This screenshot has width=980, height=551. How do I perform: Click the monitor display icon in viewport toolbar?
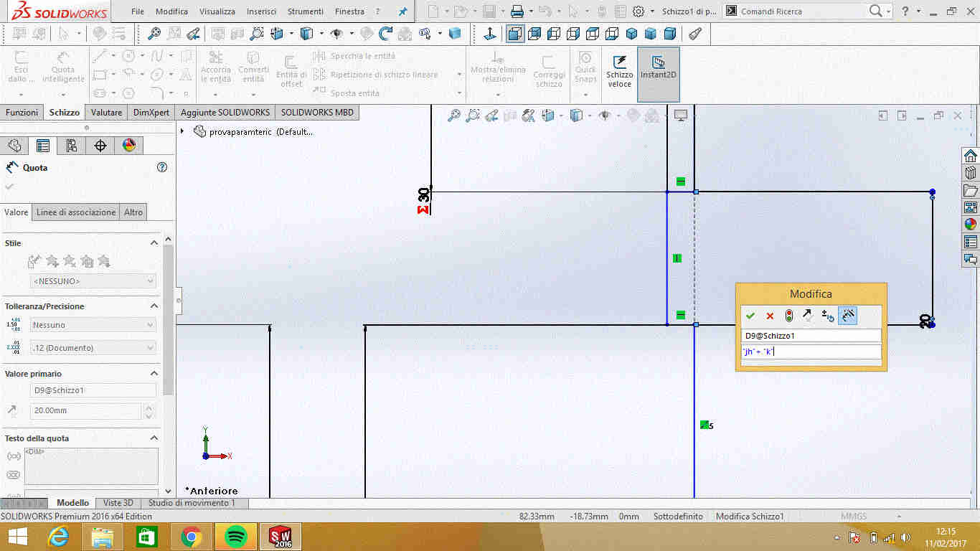click(x=681, y=116)
